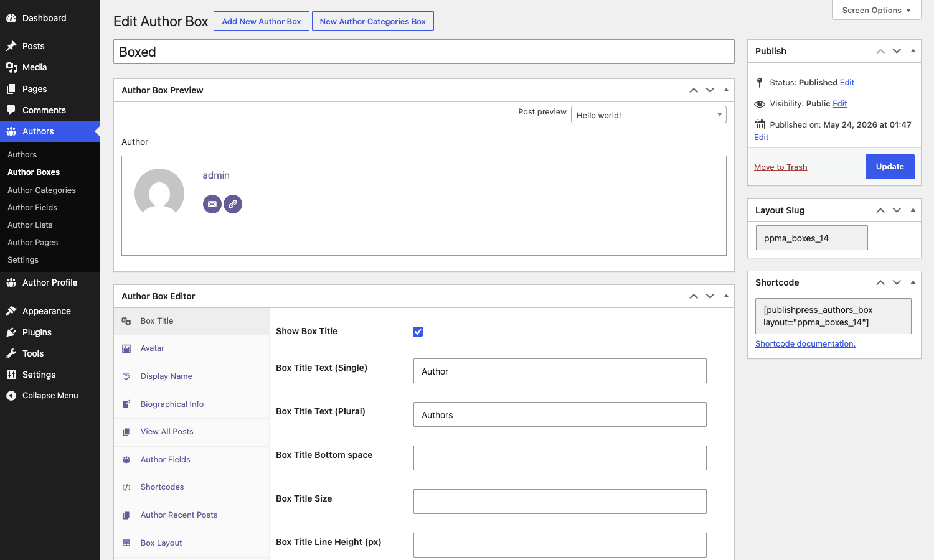Click the Dashboard icon in sidebar

tap(11, 18)
